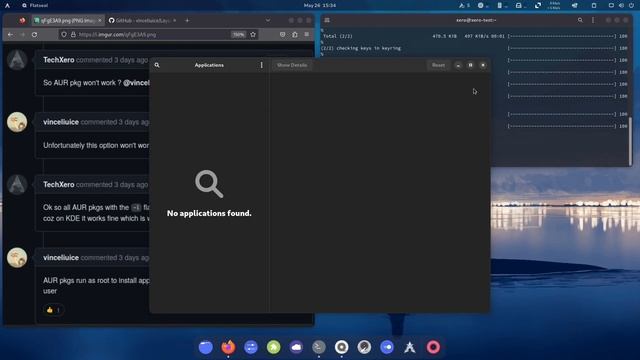Screen dimensions: 640x360
Task: Click the 'No applications found.' text in Flatseal
Action: tap(209, 213)
